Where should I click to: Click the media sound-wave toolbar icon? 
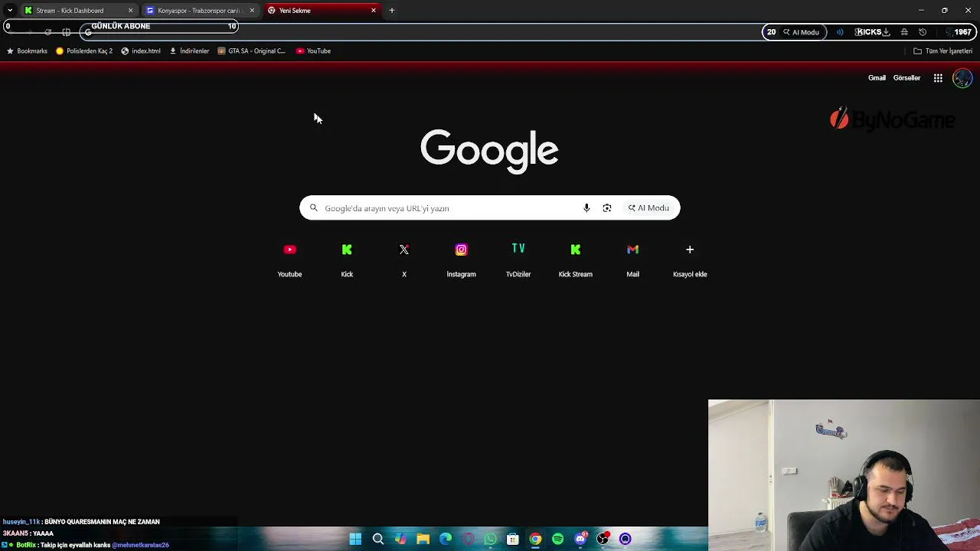(840, 32)
